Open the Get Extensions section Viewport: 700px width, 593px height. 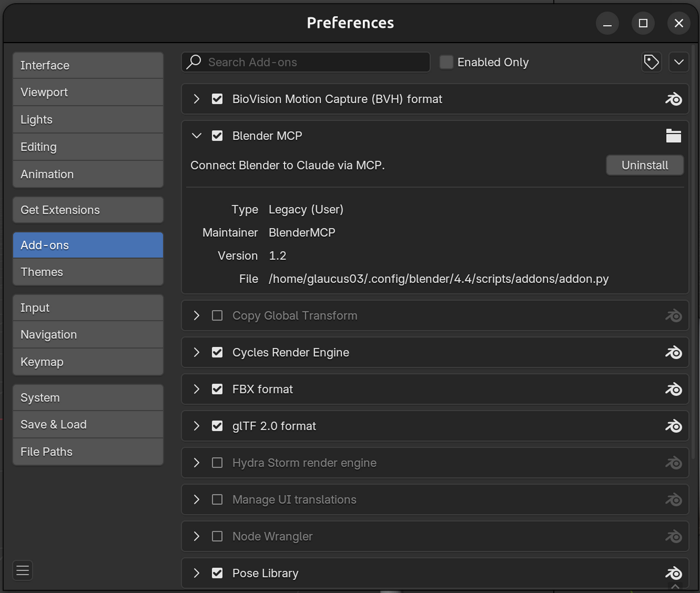tap(88, 210)
